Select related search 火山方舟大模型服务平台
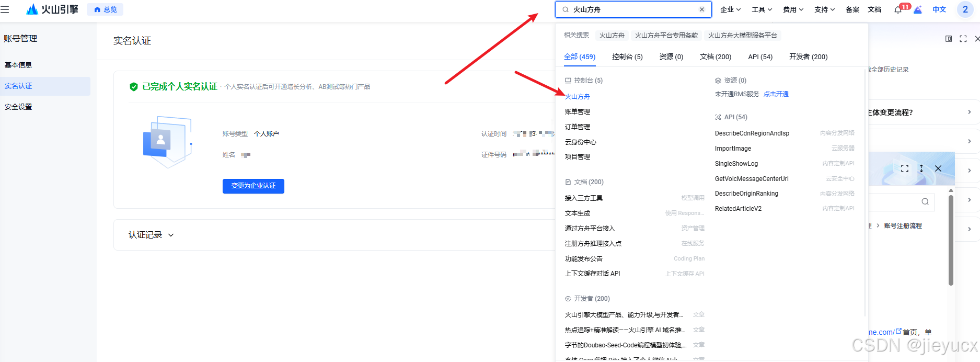This screenshot has height=362, width=980. pyautogui.click(x=743, y=36)
